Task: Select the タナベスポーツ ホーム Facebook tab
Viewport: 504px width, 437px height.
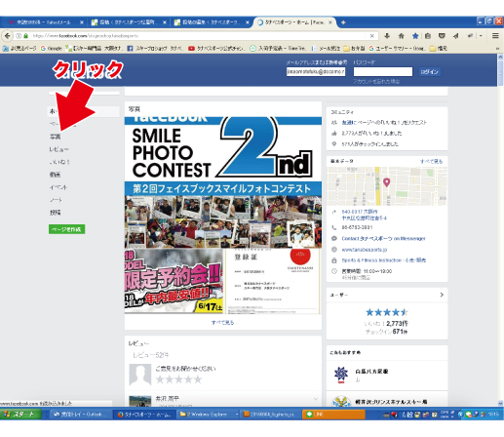Action: [x=294, y=22]
